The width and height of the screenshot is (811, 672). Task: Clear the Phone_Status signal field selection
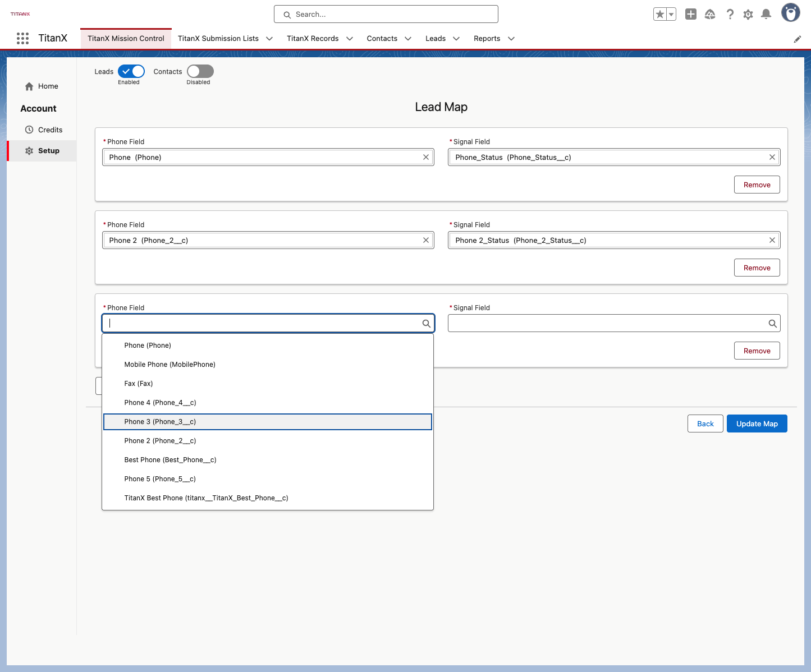pos(772,157)
